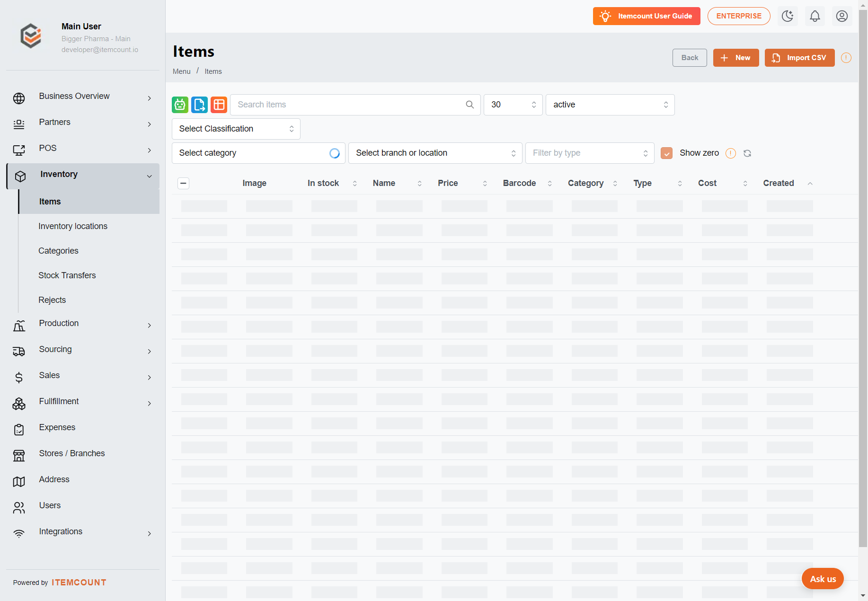Click the Expenses clipboard icon

(19, 430)
